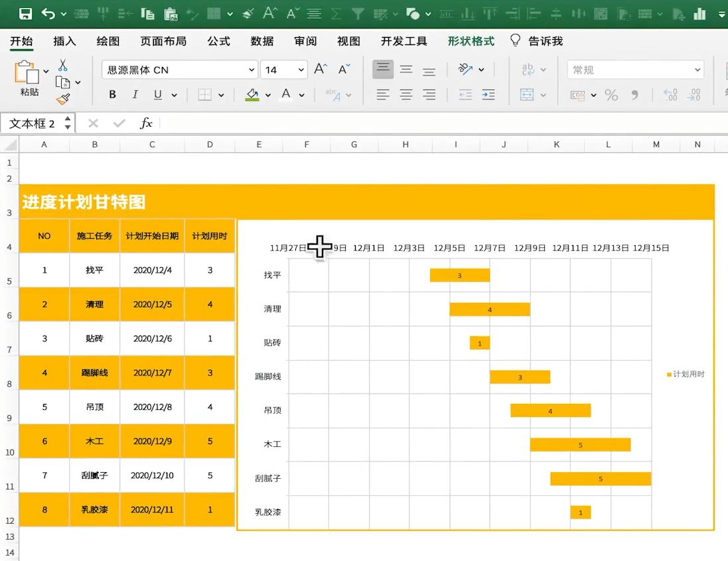
Task: Click the Undo arrow icon
Action: click(48, 13)
